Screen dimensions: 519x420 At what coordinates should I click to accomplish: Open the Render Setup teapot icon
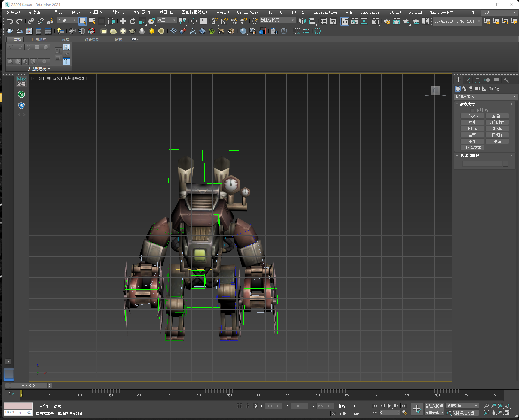coord(387,21)
